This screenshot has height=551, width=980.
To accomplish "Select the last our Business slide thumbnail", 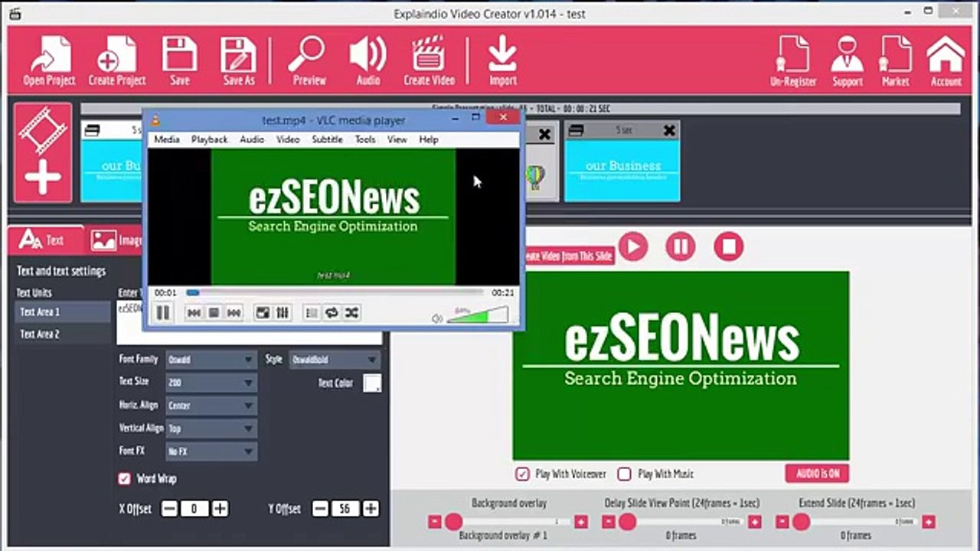I will pos(622,171).
